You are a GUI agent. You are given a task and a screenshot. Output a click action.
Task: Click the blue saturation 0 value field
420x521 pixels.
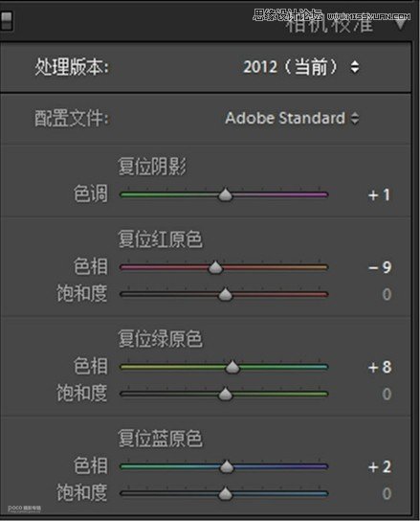coord(387,494)
